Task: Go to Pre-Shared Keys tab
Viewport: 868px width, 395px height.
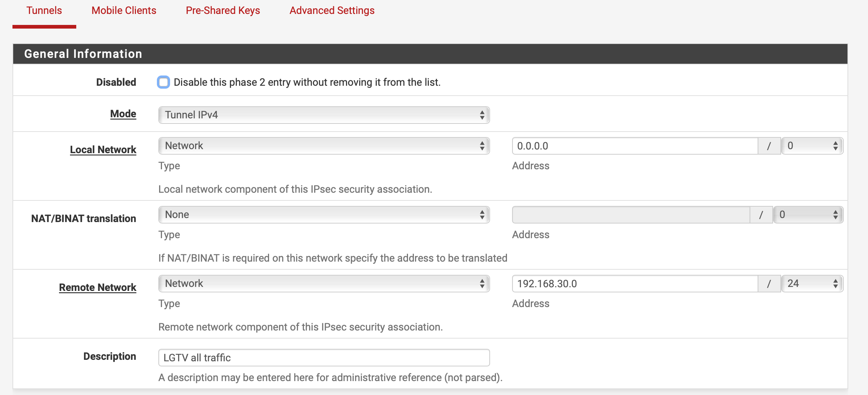Action: [x=223, y=11]
